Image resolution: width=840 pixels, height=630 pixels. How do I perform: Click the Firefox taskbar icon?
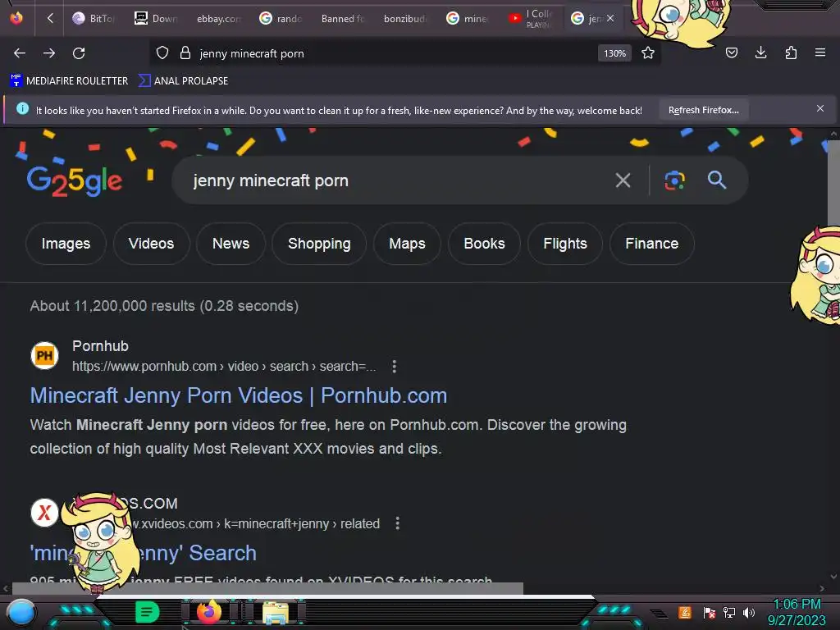pos(209,612)
